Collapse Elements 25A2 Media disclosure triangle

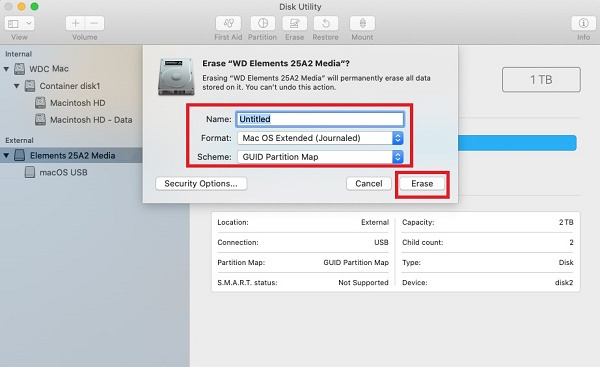pyautogui.click(x=7, y=155)
